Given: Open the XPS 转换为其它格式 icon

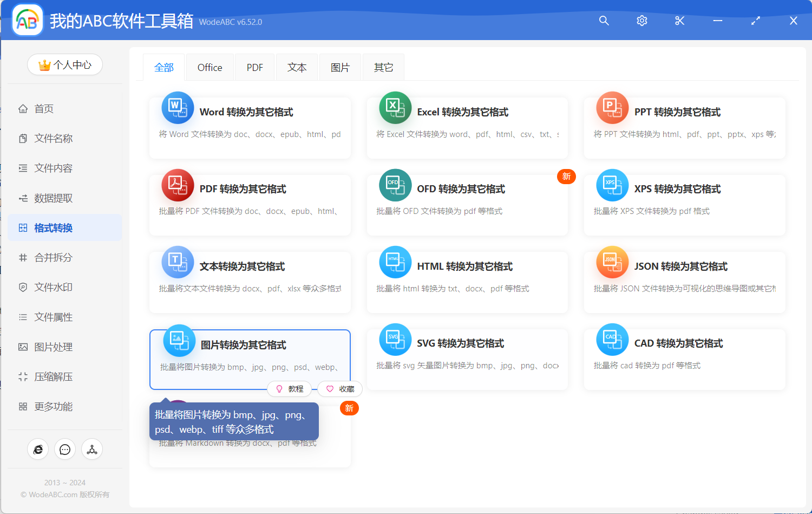Looking at the screenshot, I should click(612, 185).
